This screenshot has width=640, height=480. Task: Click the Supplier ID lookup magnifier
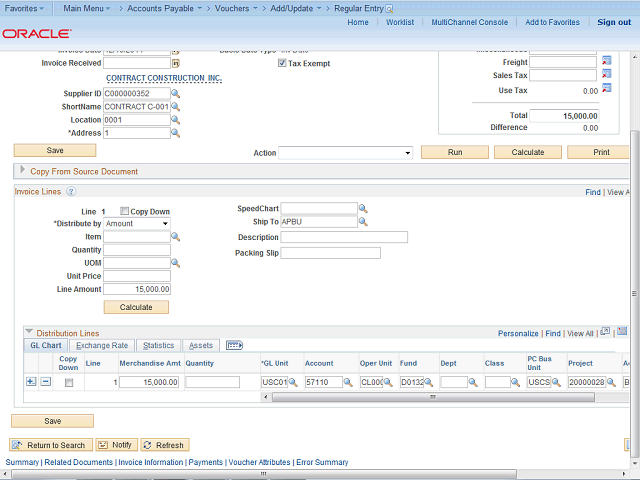175,94
